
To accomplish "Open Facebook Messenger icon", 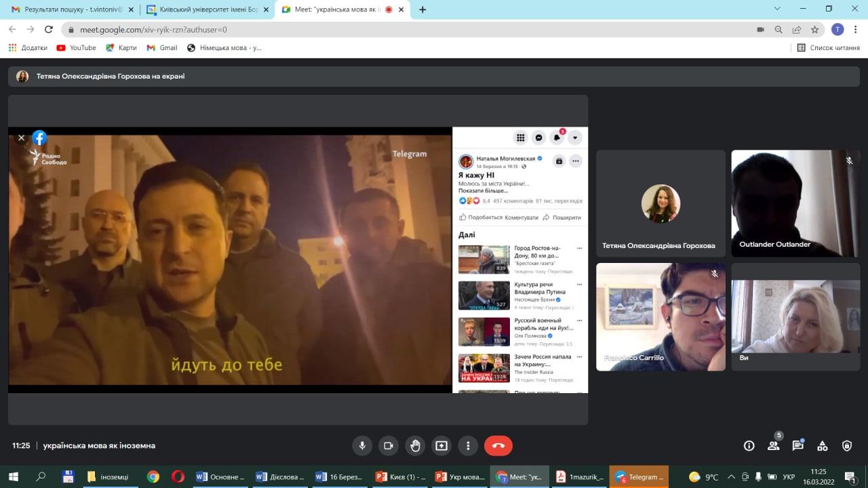I will [x=539, y=138].
